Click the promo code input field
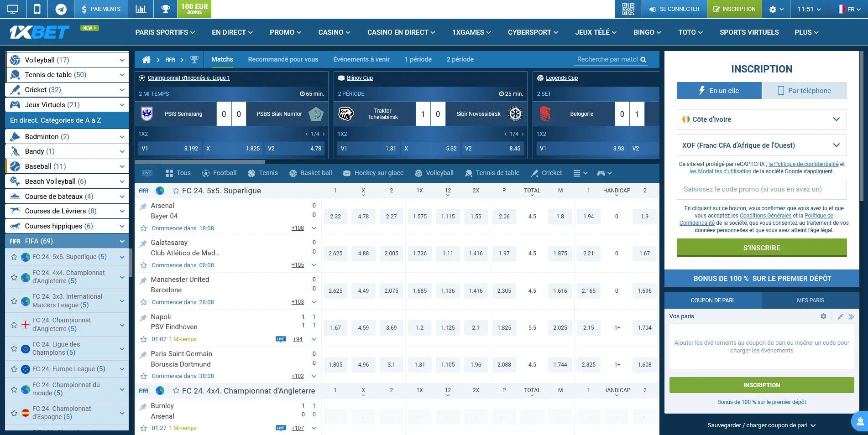The width and height of the screenshot is (868, 435). point(761,189)
